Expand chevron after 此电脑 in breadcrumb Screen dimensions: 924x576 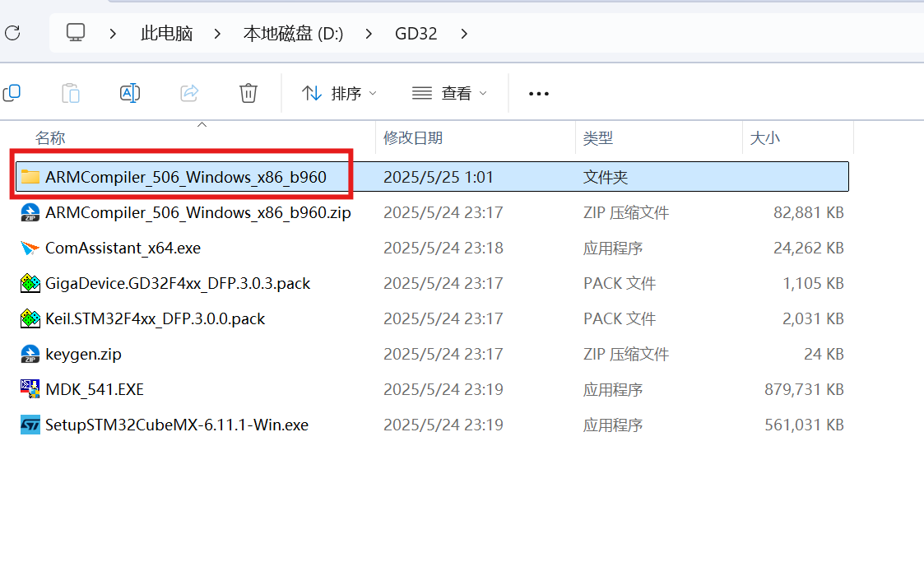point(217,34)
